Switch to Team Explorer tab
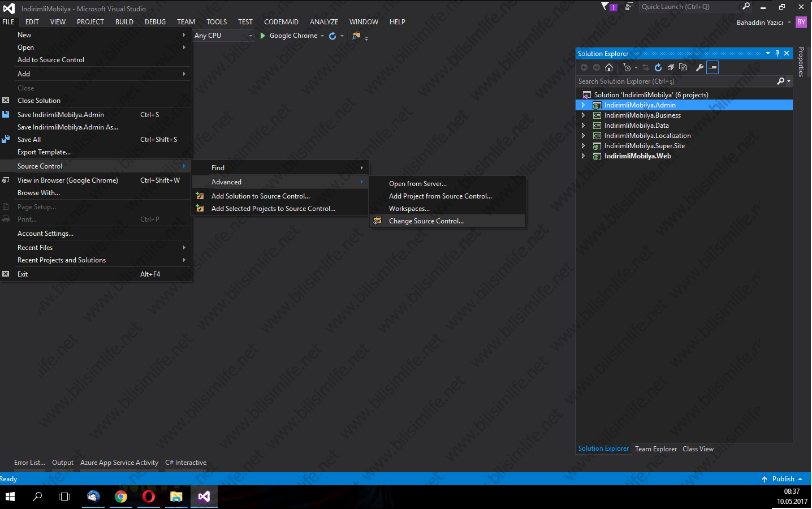The height and width of the screenshot is (509, 812). (x=655, y=449)
